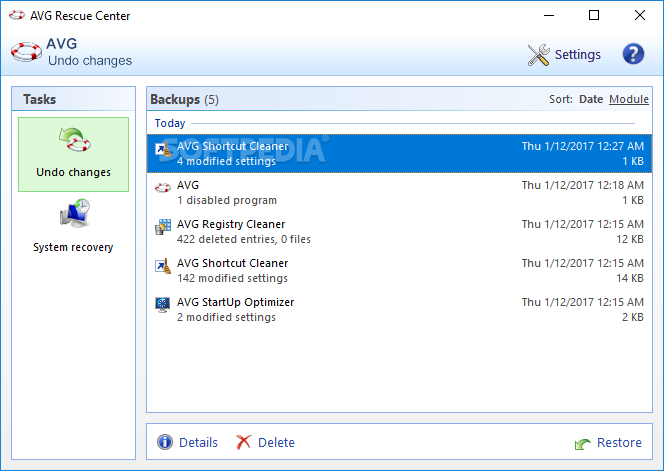Close the AVG Rescue Center window

[640, 15]
